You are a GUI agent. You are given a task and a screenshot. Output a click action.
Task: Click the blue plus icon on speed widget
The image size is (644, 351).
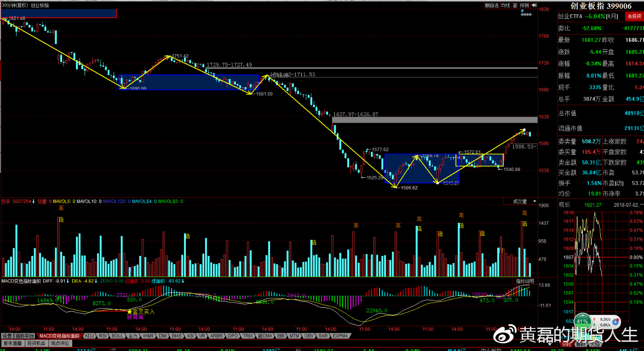click(x=615, y=322)
